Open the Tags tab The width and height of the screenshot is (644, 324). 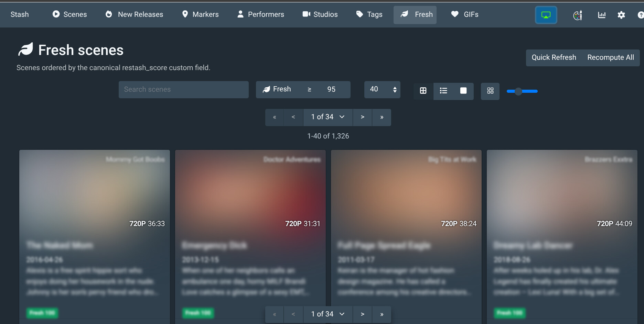pos(369,14)
